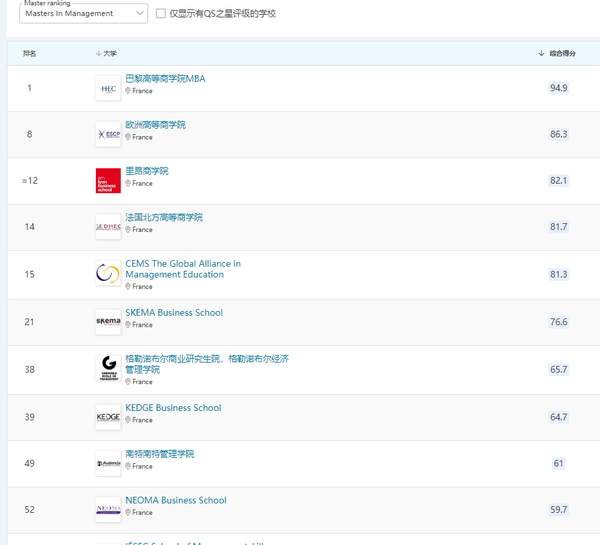600x545 pixels.
Task: Click the red emlyon business school logo
Action: 108,181
